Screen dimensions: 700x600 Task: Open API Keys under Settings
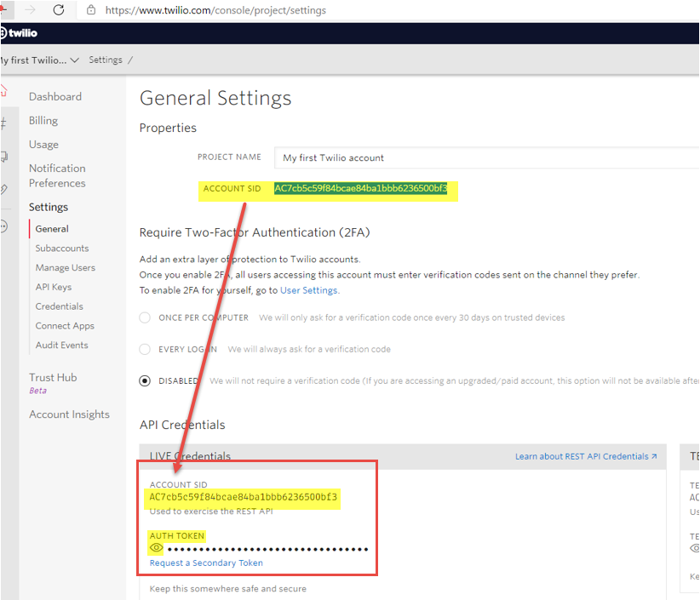coord(54,288)
